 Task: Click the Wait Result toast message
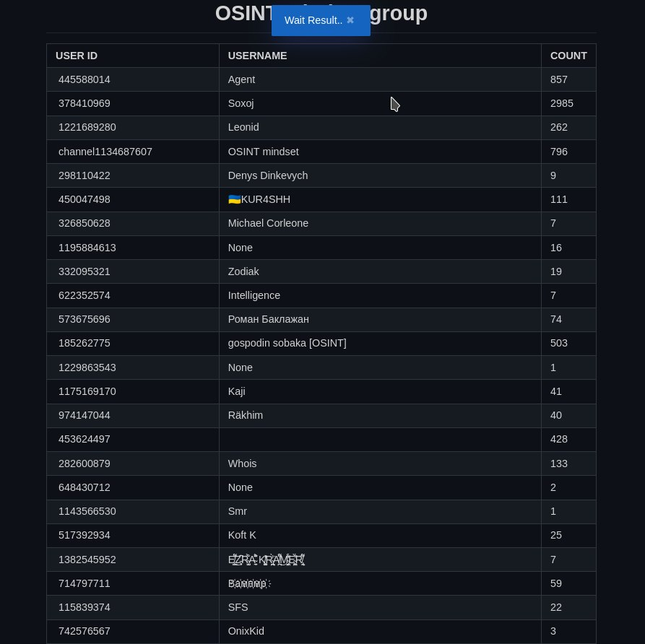pyautogui.click(x=313, y=20)
